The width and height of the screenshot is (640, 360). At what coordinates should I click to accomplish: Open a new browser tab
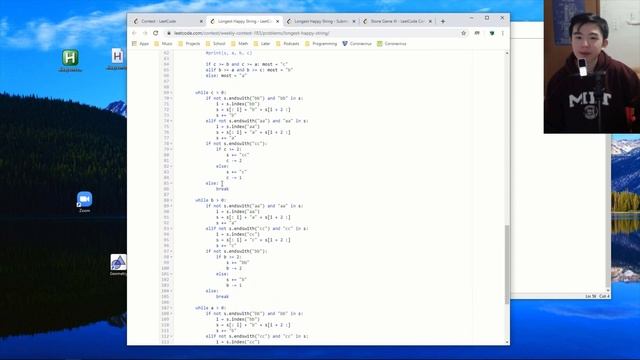pos(443,21)
